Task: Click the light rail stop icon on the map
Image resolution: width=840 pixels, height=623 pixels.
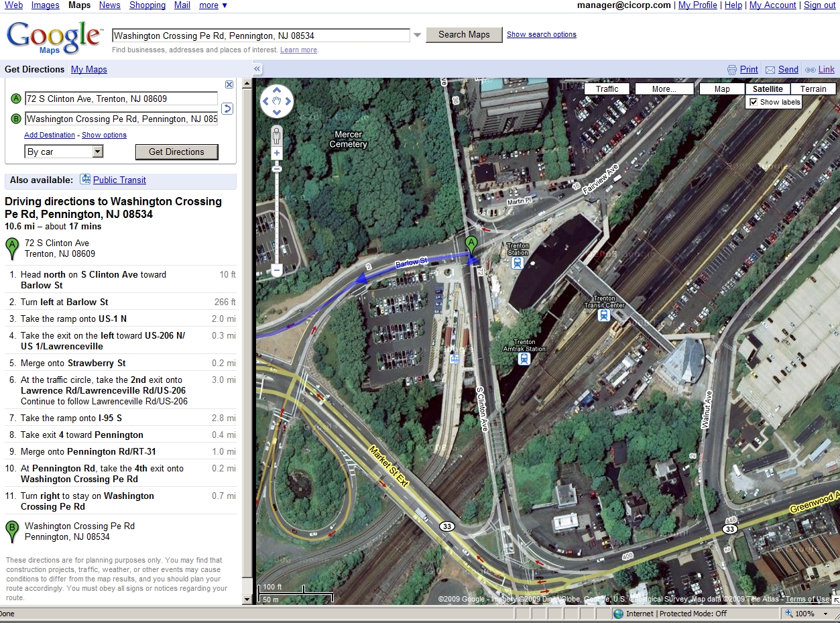Action: coord(455,359)
